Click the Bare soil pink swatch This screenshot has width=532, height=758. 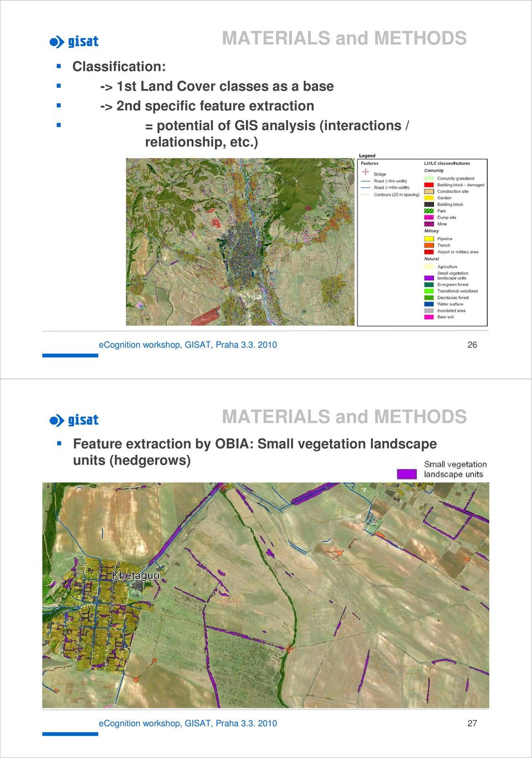tap(429, 317)
